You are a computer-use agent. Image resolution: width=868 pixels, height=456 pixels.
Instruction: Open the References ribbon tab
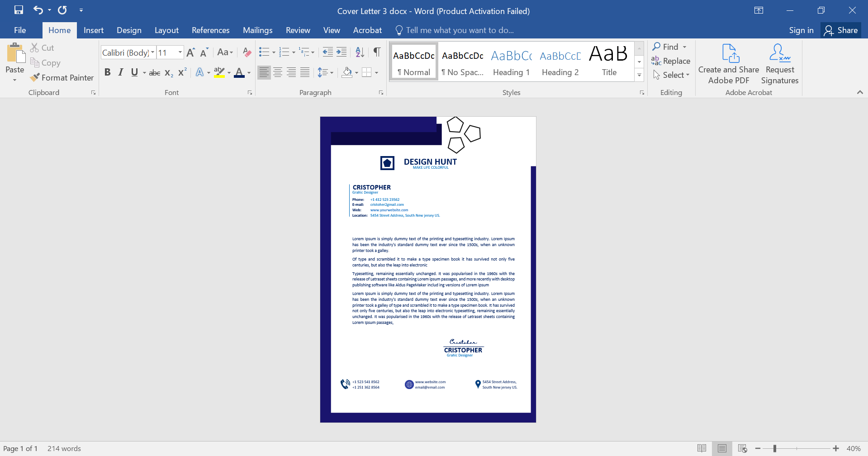coord(210,30)
